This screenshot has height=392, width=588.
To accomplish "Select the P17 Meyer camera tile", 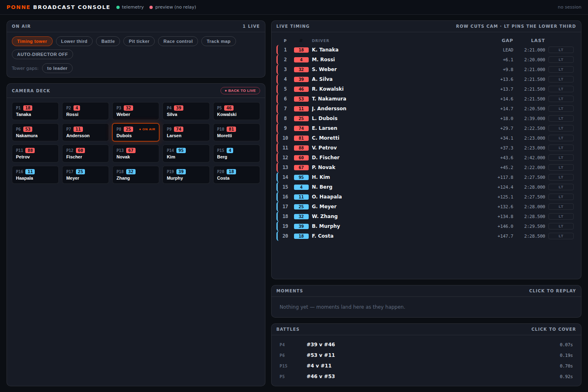I will (85, 175).
